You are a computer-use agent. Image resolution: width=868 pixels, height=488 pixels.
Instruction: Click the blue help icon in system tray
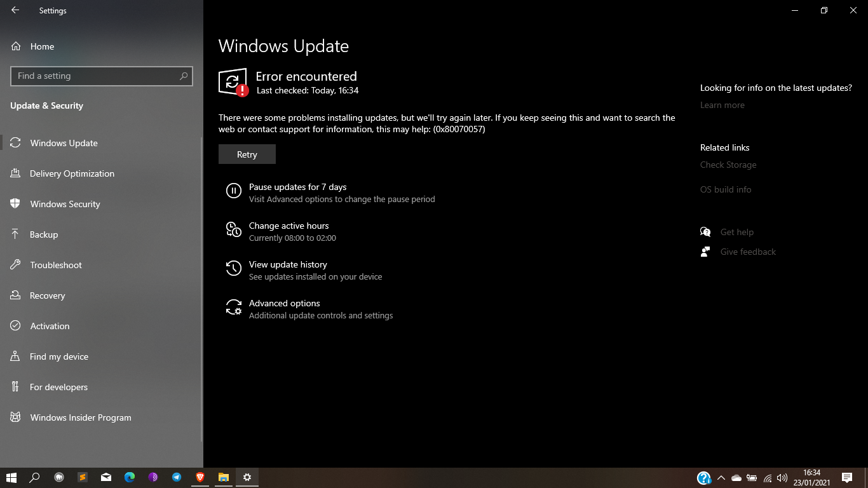click(703, 478)
